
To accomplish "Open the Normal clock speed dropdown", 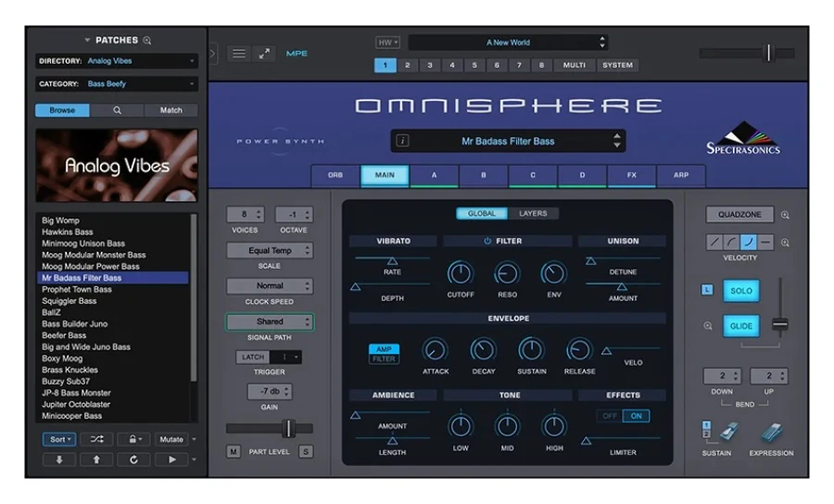I will [270, 285].
